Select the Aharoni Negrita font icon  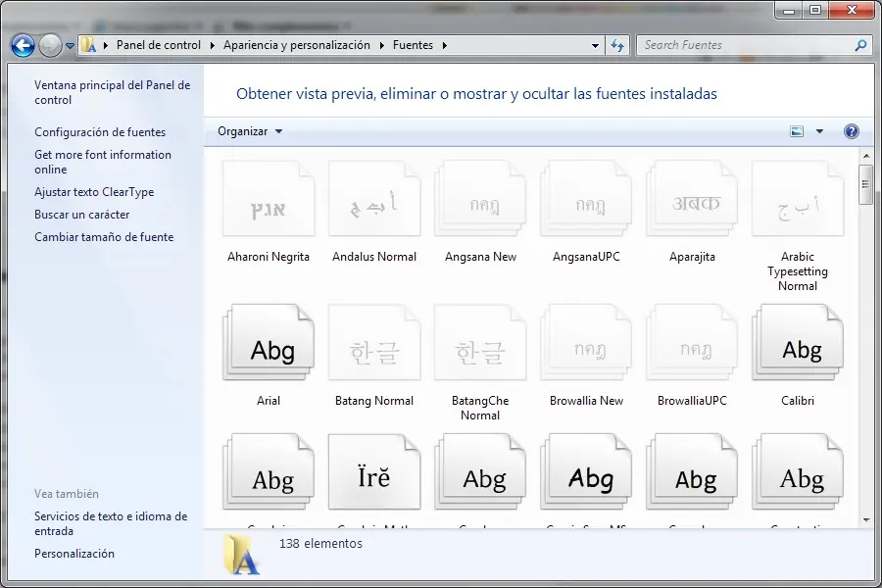pyautogui.click(x=269, y=201)
